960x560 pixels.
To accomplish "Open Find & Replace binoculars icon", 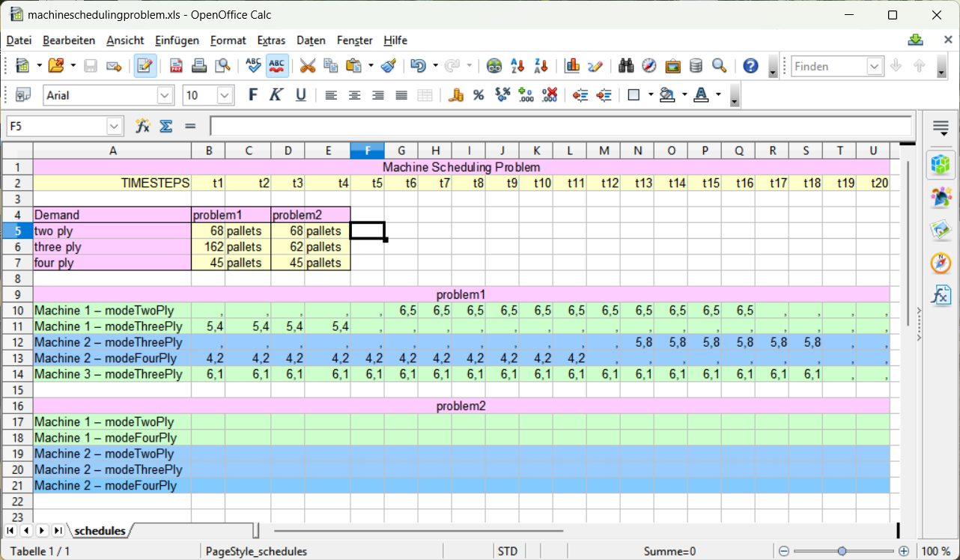I will click(x=626, y=66).
